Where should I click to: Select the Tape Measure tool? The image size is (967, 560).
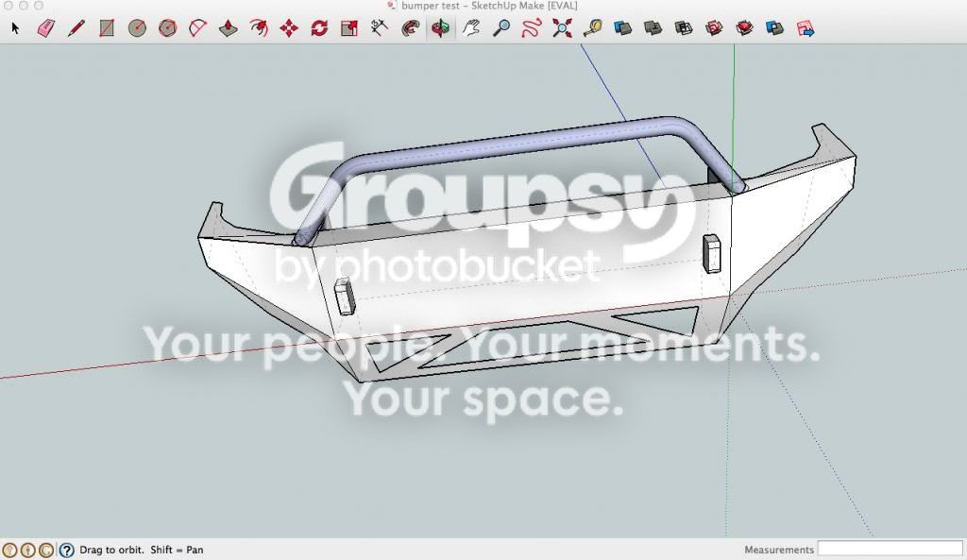pyautogui.click(x=592, y=28)
